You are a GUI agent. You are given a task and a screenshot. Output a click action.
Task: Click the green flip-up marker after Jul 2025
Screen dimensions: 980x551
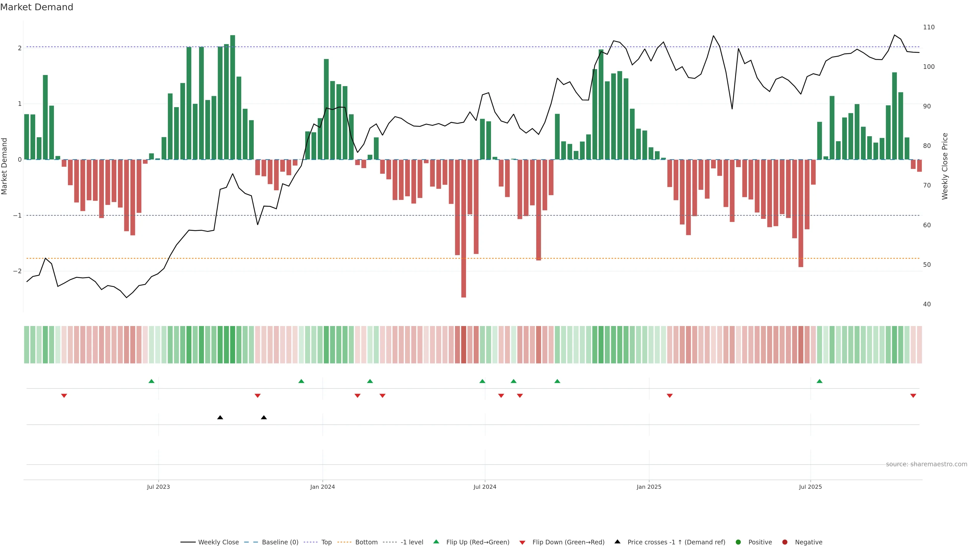[x=819, y=381]
